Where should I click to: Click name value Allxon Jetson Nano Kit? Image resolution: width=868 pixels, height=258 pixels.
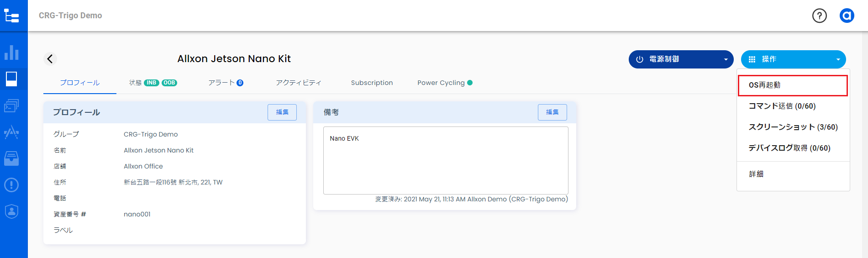click(x=158, y=150)
